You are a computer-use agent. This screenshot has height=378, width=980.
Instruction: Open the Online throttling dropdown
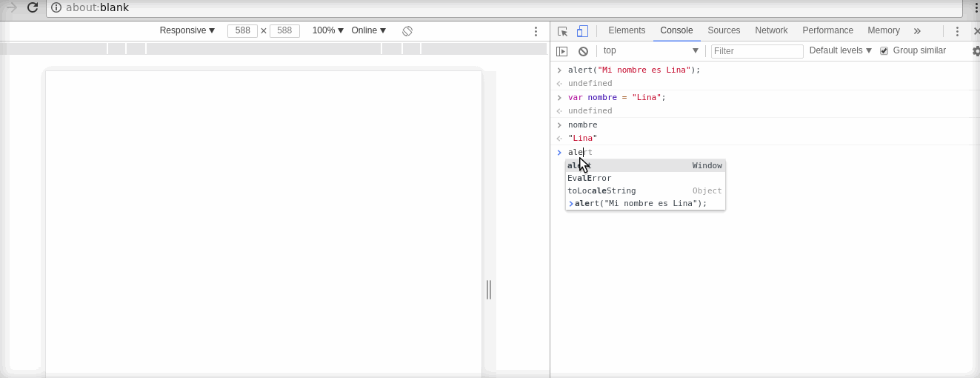[x=369, y=30]
